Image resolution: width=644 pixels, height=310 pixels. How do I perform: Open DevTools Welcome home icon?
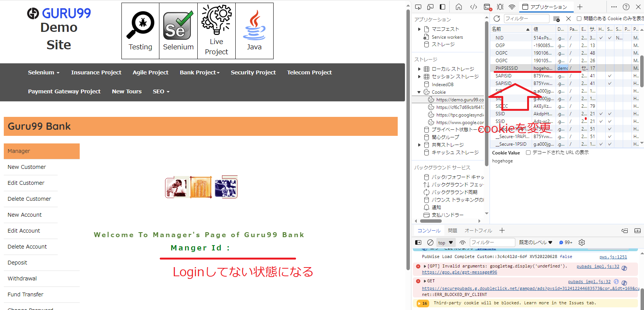point(459,7)
